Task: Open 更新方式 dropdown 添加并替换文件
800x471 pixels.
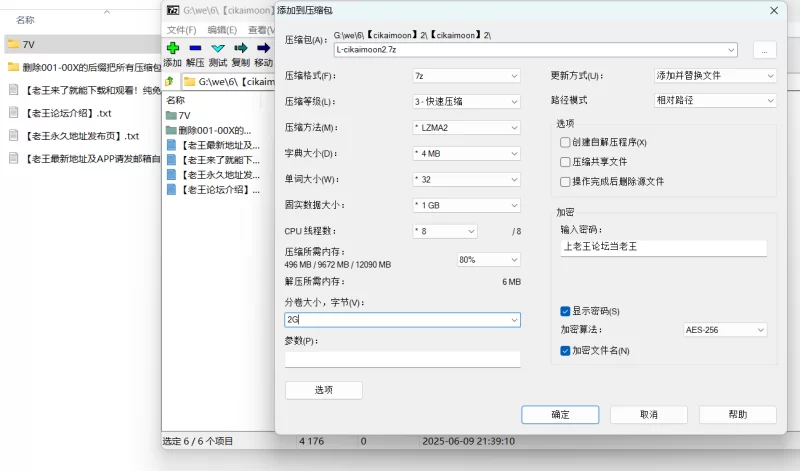Action: (715, 76)
